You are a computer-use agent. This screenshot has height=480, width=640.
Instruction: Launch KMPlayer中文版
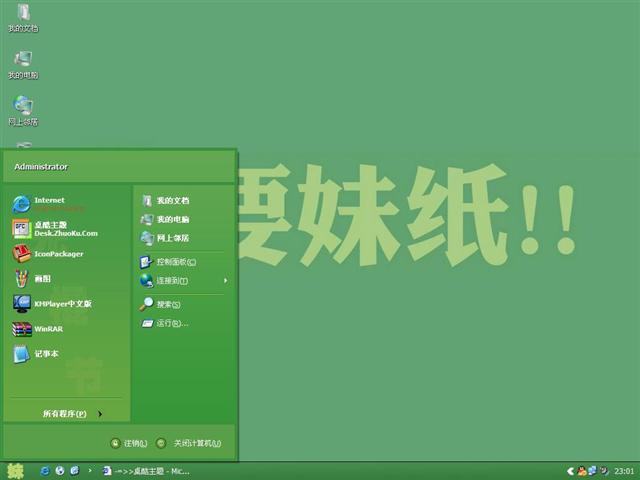(x=52, y=304)
